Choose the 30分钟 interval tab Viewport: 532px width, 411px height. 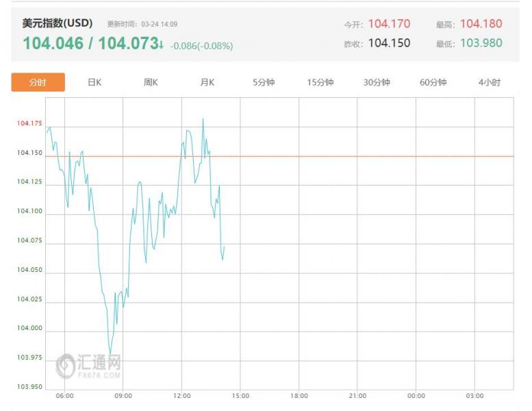(x=377, y=82)
